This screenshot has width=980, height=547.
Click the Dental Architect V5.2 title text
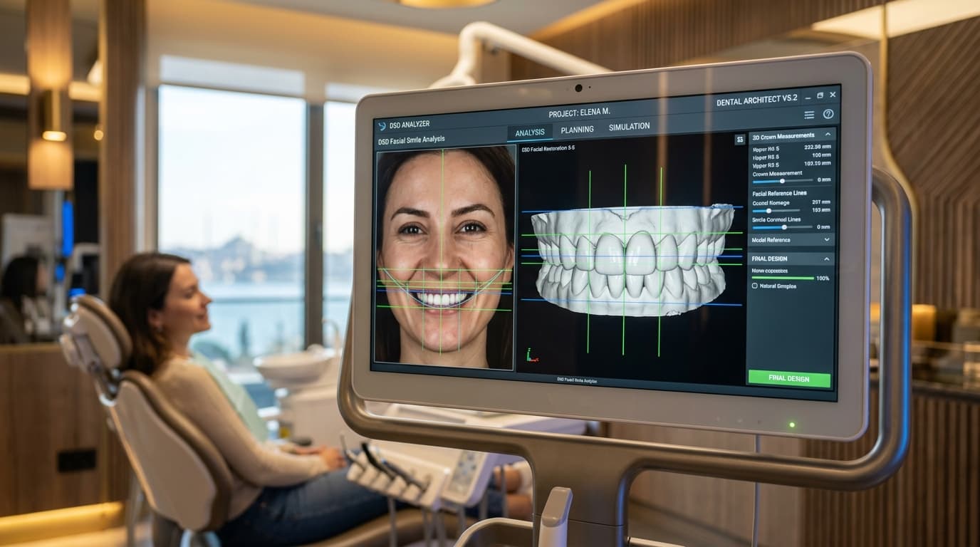[756, 101]
